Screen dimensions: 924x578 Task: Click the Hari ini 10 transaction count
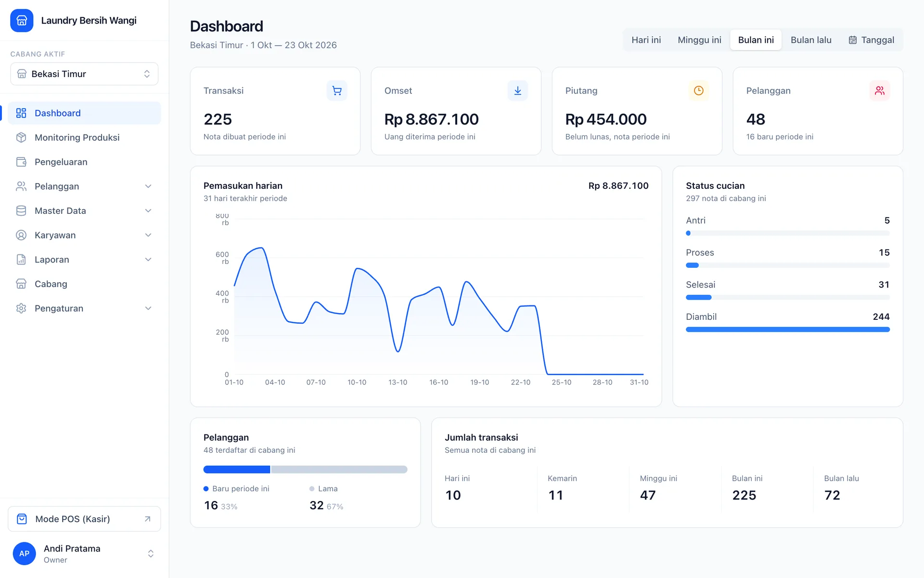pos(453,495)
